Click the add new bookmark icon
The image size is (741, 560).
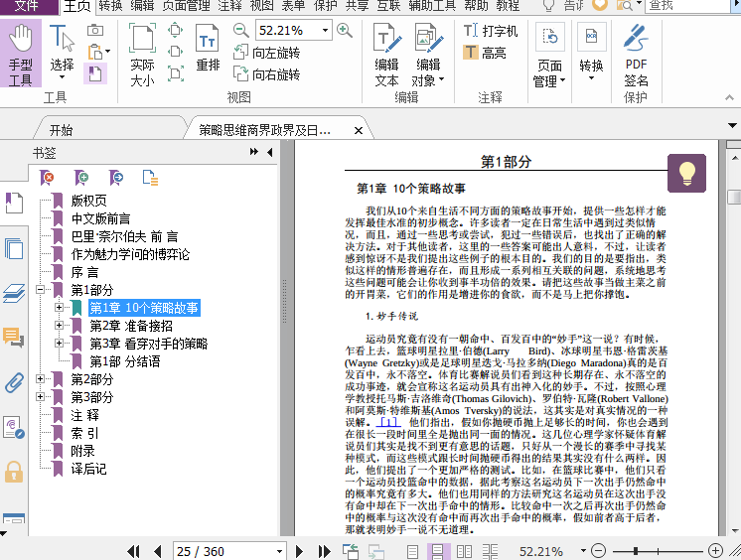81,178
